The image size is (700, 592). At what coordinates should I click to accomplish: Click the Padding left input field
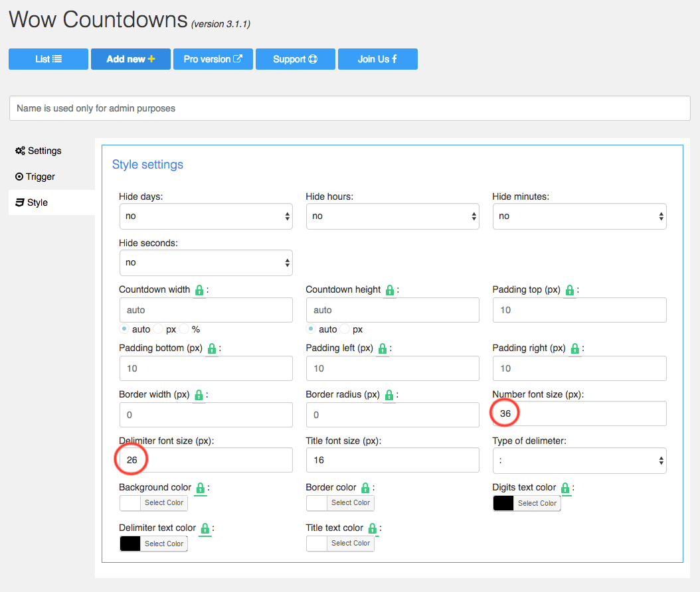393,368
